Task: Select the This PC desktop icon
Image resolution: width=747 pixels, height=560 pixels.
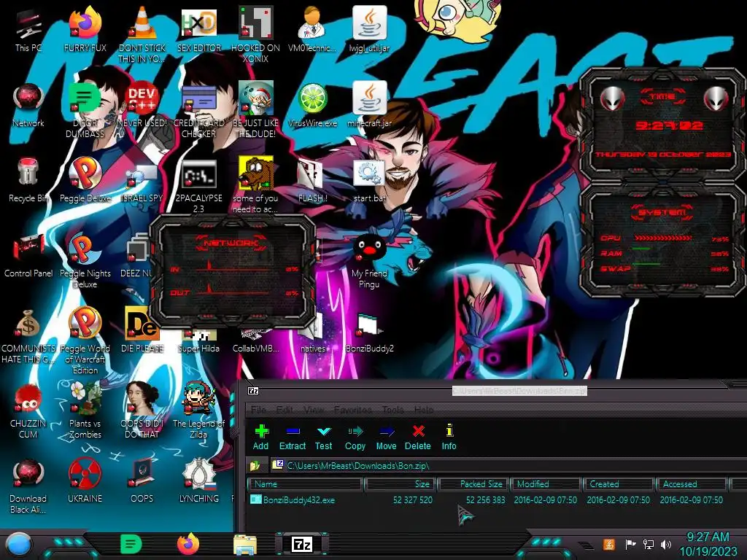Action: tap(28, 29)
